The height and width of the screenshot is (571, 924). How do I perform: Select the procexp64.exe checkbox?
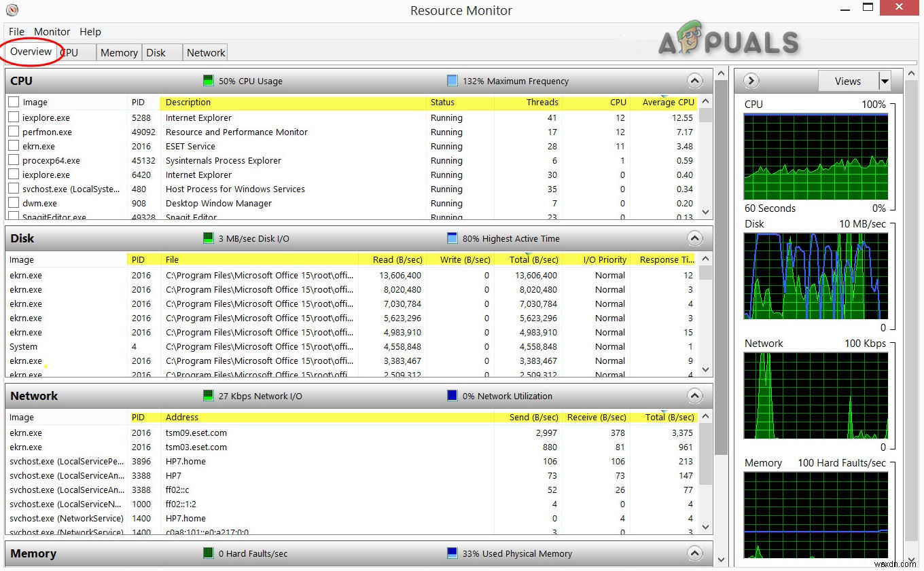[12, 160]
